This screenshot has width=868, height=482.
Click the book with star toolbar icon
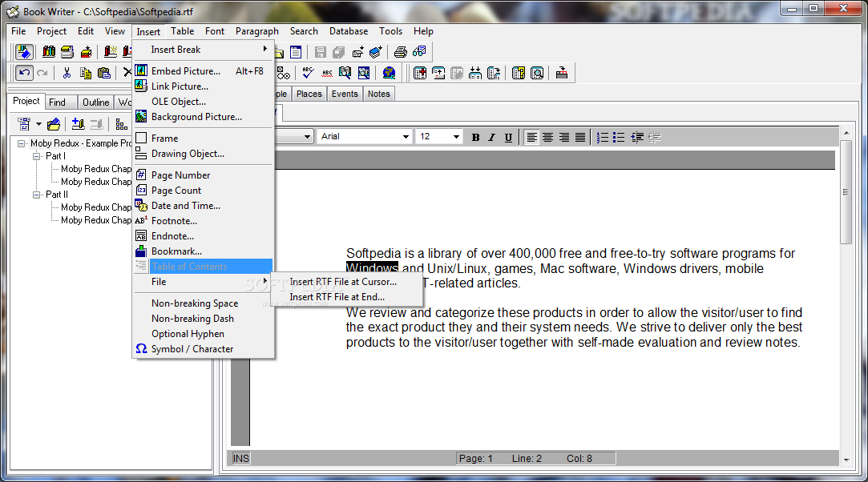coord(110,52)
